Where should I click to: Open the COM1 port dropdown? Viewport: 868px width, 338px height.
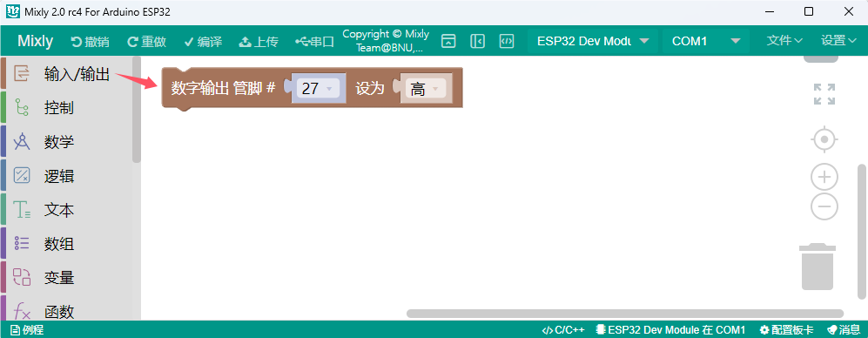click(x=706, y=41)
